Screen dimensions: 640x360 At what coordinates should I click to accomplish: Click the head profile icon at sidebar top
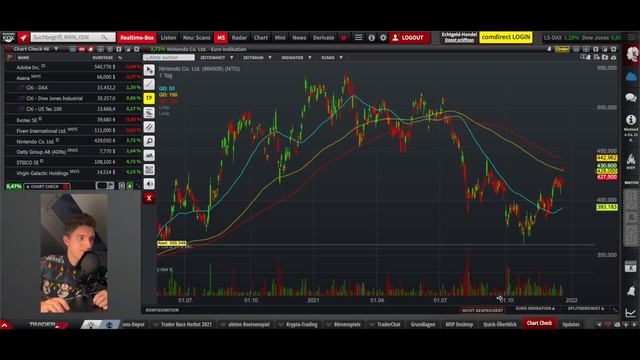[632, 55]
